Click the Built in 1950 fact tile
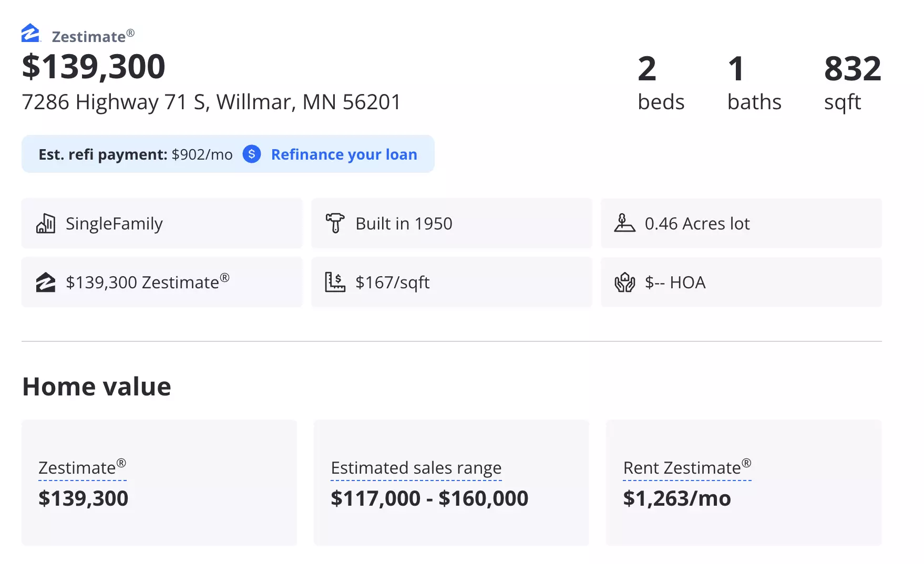Viewport: 924px width, 564px height. [451, 223]
